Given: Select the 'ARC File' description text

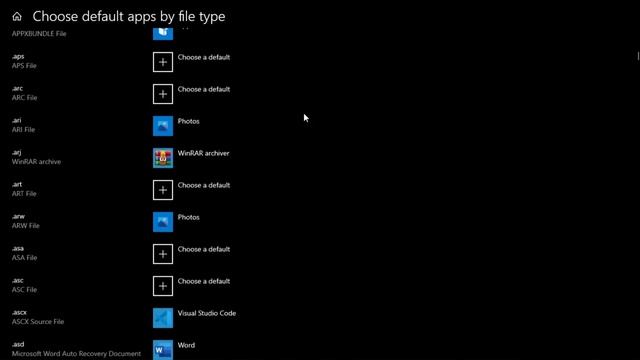Looking at the screenshot, I should click(x=24, y=98).
